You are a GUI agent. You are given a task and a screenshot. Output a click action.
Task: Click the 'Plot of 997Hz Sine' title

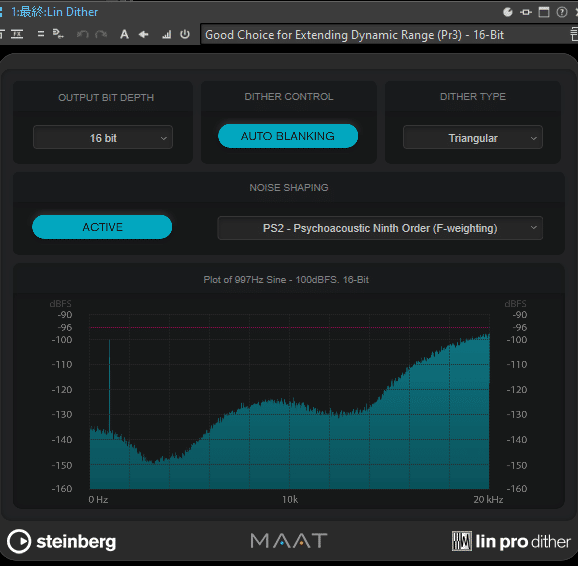click(286, 280)
